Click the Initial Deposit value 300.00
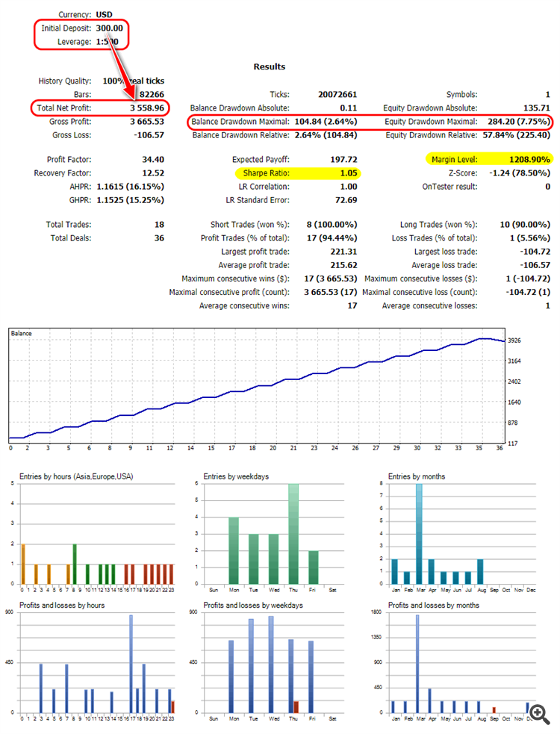Screen dimensions: 560x734 pyautogui.click(x=110, y=28)
